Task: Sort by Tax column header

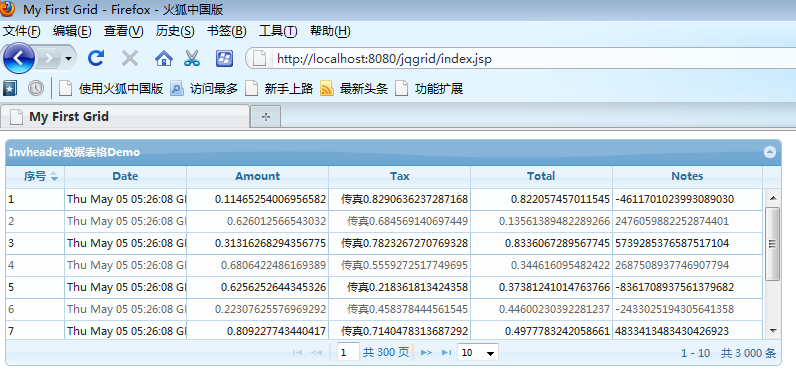Action: (400, 177)
